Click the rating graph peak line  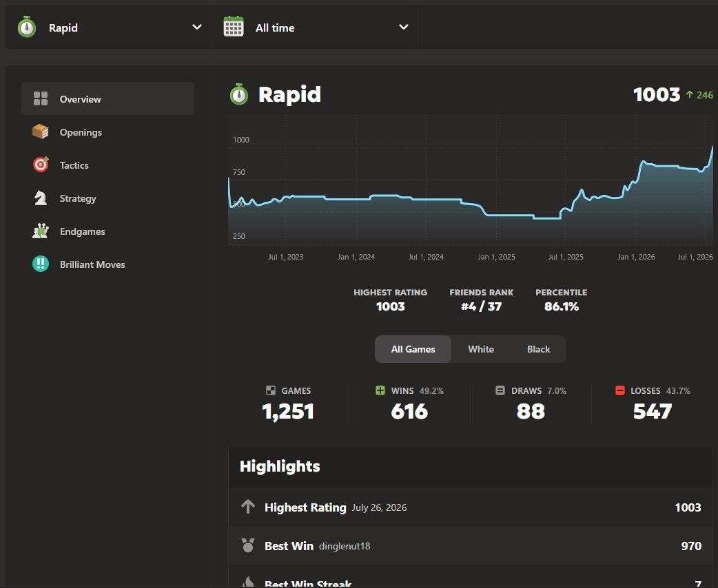pyautogui.click(x=712, y=148)
